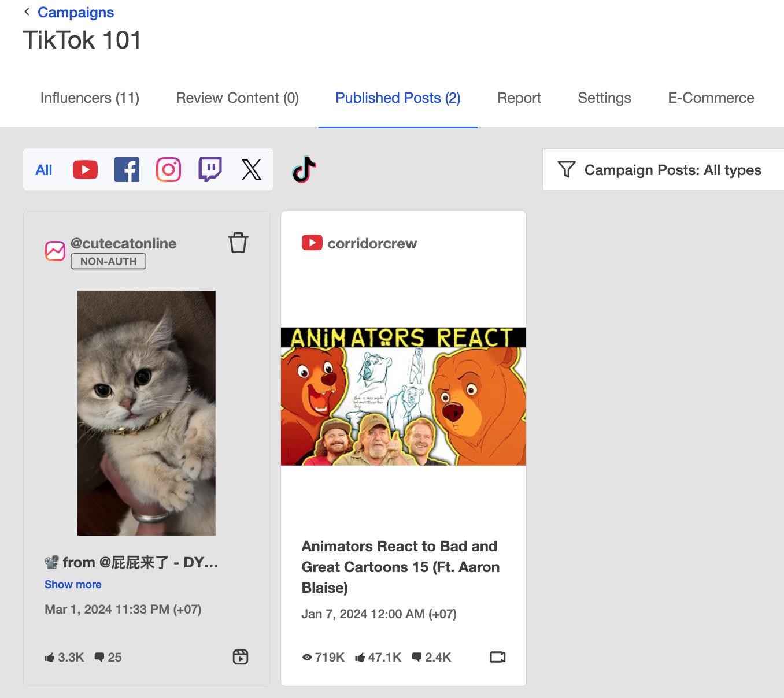Image resolution: width=784 pixels, height=698 pixels.
Task: Filter posts by Facebook icon
Action: coord(127,169)
